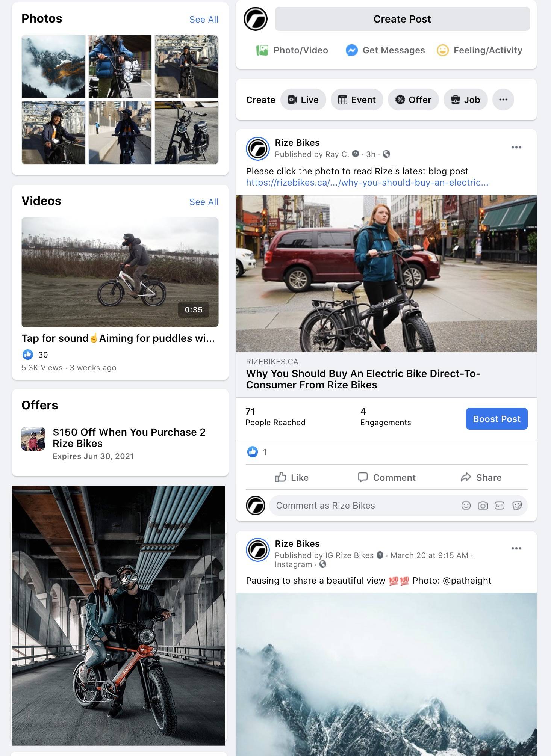
Task: Open the Rize Bikes avatar on March 20 post
Action: pyautogui.click(x=258, y=550)
